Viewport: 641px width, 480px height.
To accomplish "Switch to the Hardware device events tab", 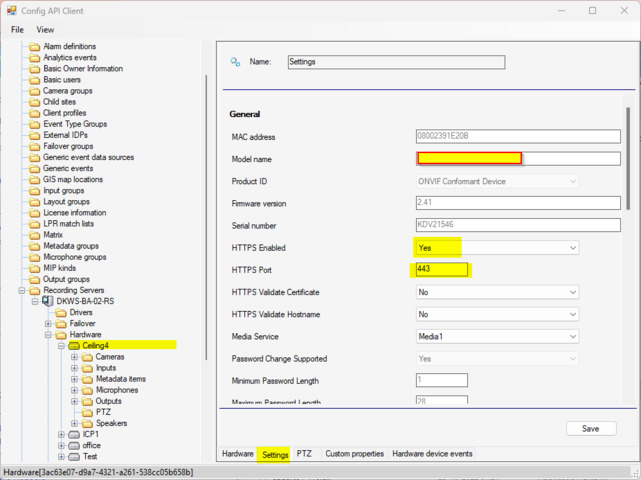I will coord(430,453).
